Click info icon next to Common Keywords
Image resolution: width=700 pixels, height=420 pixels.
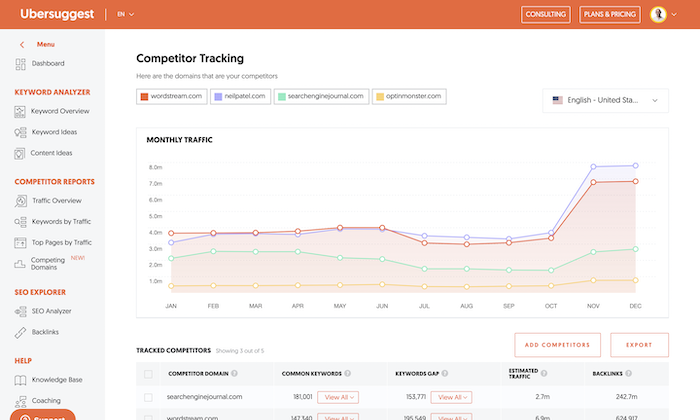pos(347,374)
